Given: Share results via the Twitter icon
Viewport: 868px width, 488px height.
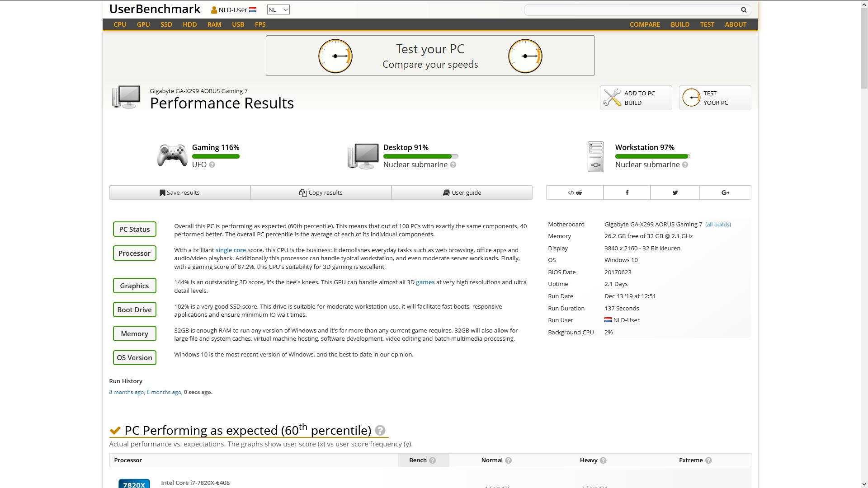Looking at the screenshot, I should point(675,192).
